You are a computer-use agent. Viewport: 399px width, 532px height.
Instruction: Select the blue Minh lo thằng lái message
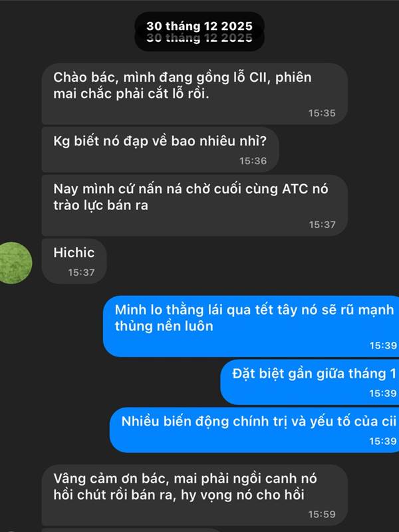251,326
